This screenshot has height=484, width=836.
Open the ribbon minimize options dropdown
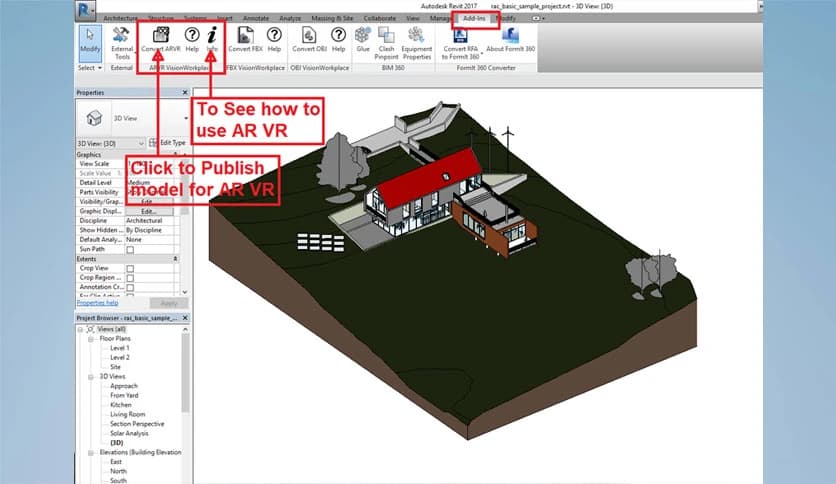[x=538, y=18]
